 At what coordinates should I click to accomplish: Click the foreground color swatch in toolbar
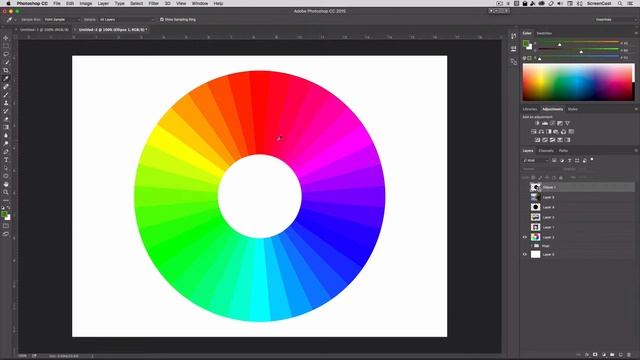(x=4, y=214)
